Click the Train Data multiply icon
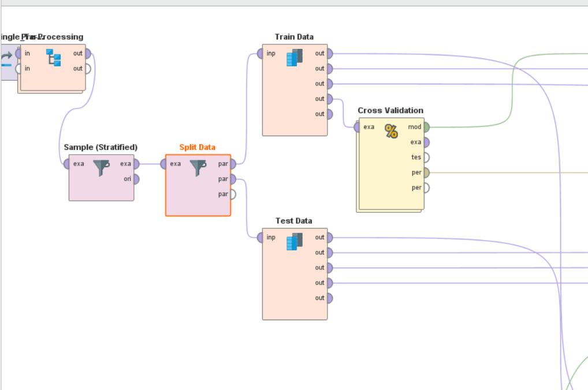588x390 pixels. pyautogui.click(x=295, y=58)
